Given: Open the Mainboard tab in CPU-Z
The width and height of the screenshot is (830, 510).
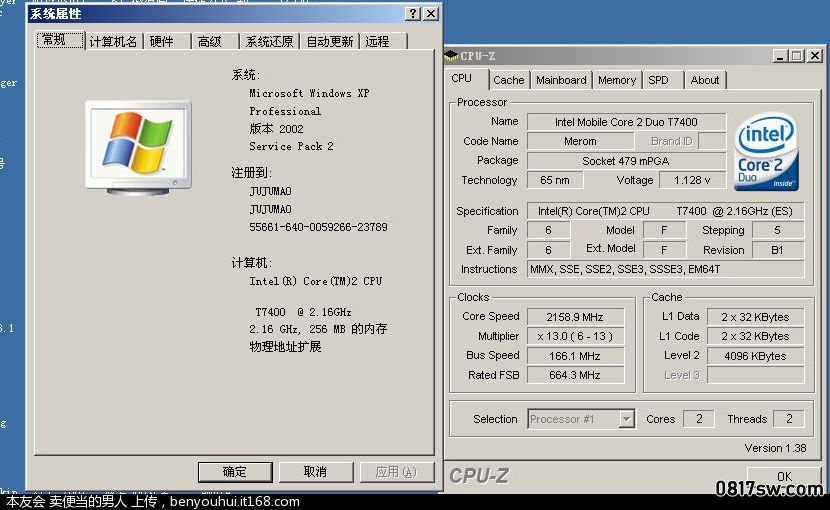Looking at the screenshot, I should (x=561, y=80).
